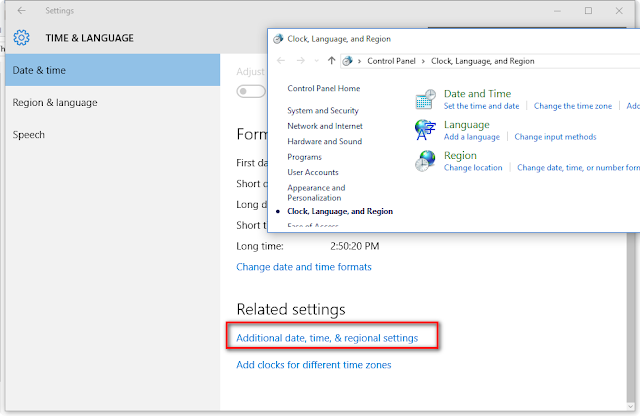Screen dimensions: 640x416
Task: Click Change the time zone link
Action: pyautogui.click(x=573, y=106)
